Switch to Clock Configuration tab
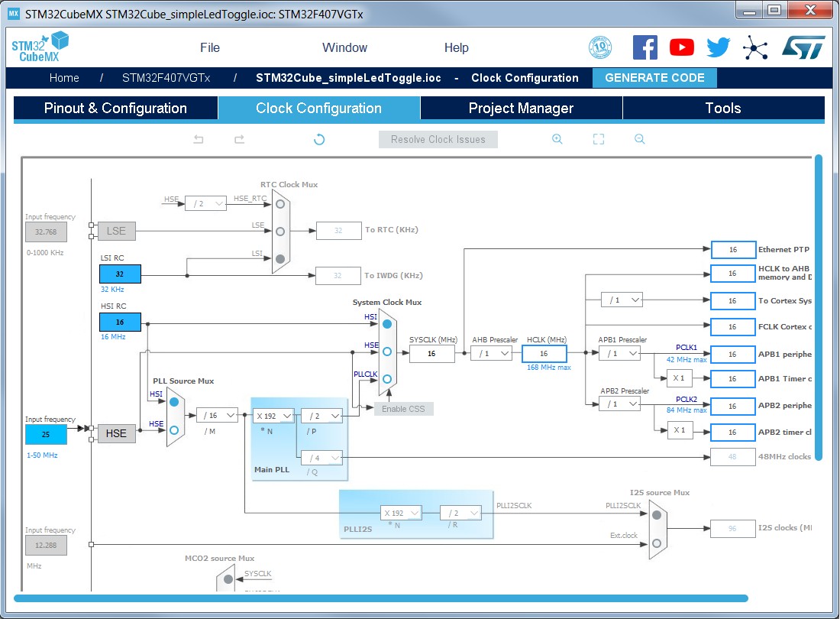This screenshot has width=840, height=619. click(318, 109)
